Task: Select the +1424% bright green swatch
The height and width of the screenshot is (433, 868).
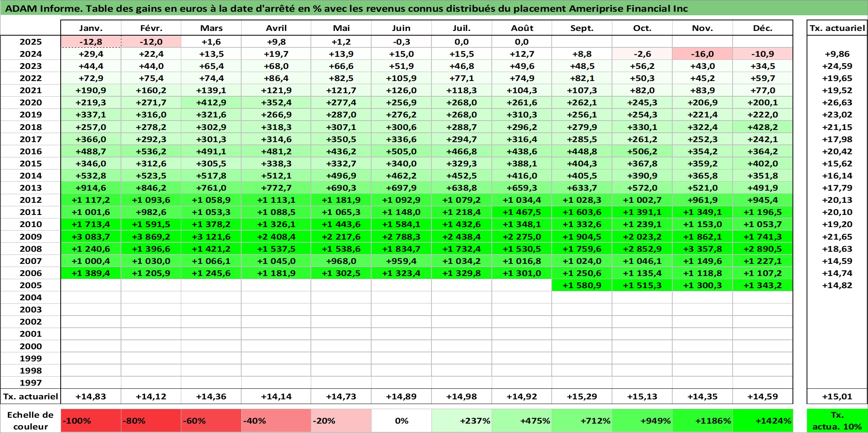Action: (x=763, y=421)
